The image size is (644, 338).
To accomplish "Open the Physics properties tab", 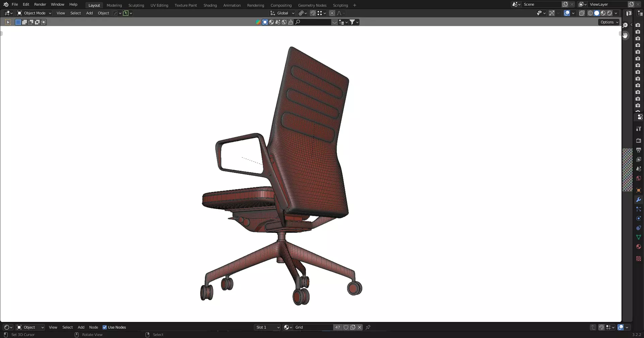I will (x=639, y=218).
